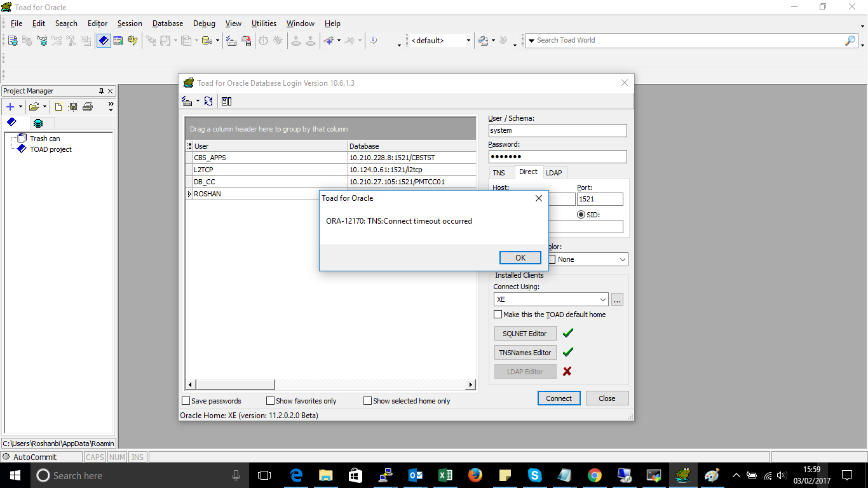Click the blue plus add icon in Project Manager
868x488 pixels.
point(10,107)
